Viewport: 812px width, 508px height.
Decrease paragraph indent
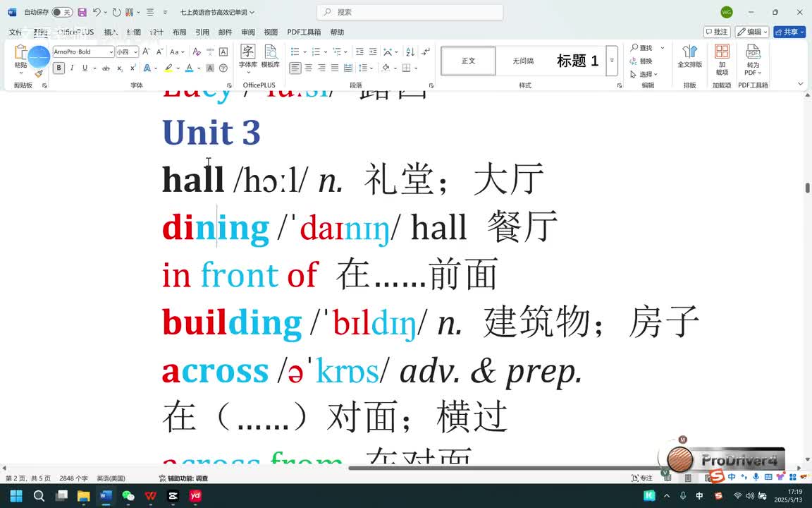point(359,52)
